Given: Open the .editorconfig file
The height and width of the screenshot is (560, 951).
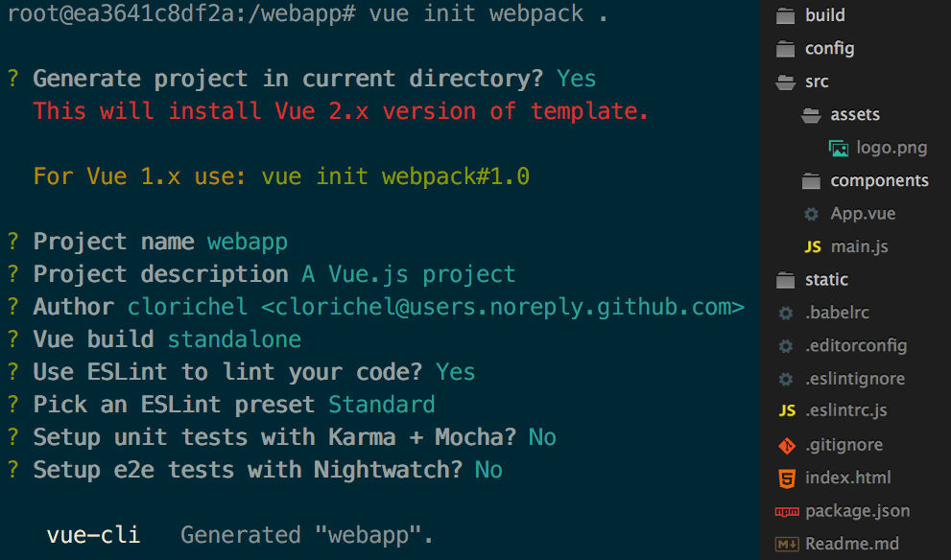Looking at the screenshot, I should click(x=856, y=346).
